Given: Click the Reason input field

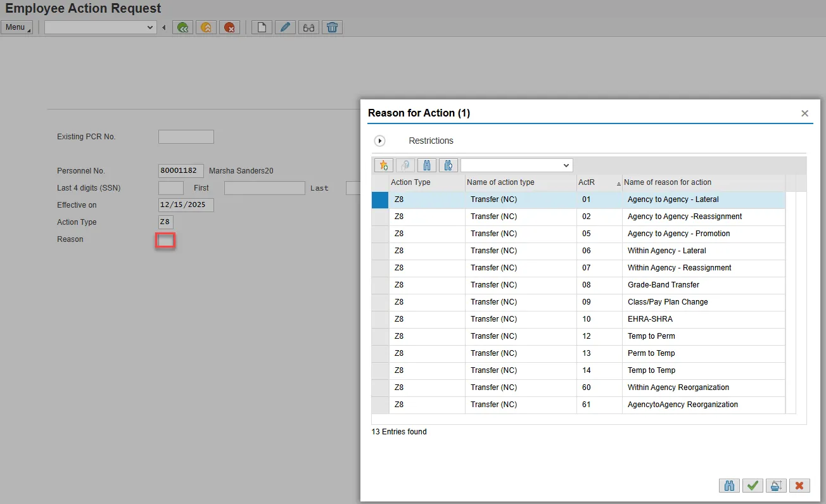Looking at the screenshot, I should click(x=165, y=240).
